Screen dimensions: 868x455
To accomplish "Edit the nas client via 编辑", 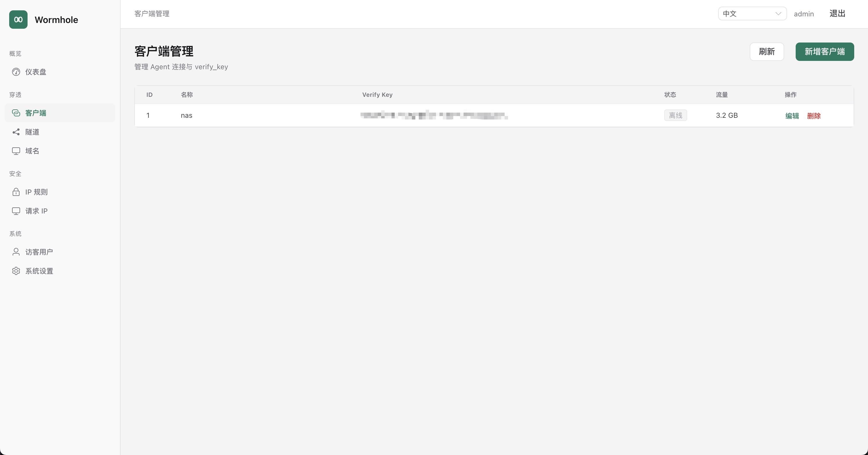I will point(792,116).
